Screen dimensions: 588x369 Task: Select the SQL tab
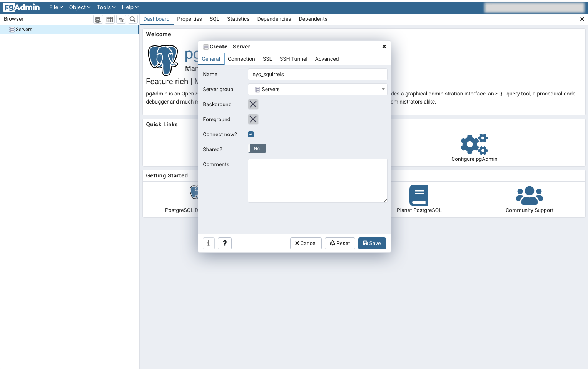(x=214, y=19)
